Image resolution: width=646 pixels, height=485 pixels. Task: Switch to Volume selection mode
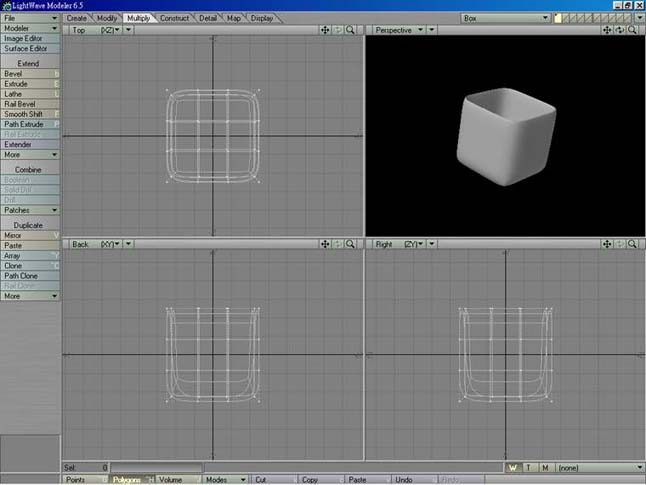pyautogui.click(x=179, y=480)
